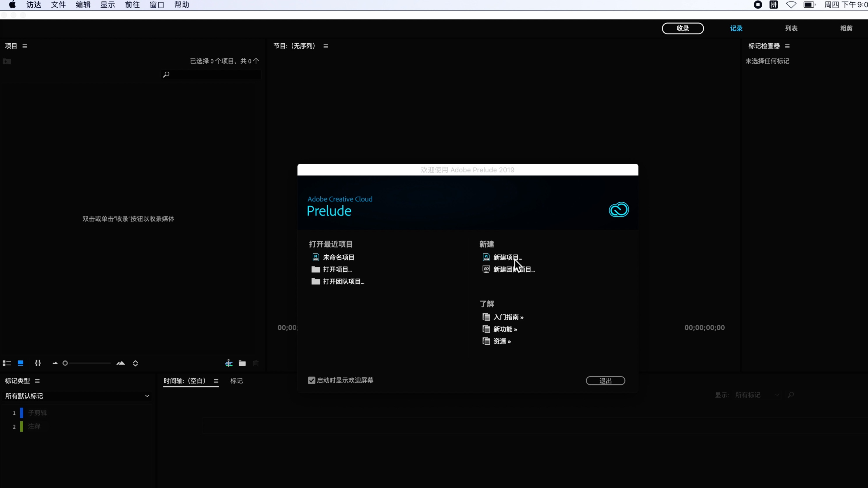
Task: Click the Wi-Fi status icon
Action: coord(791,5)
